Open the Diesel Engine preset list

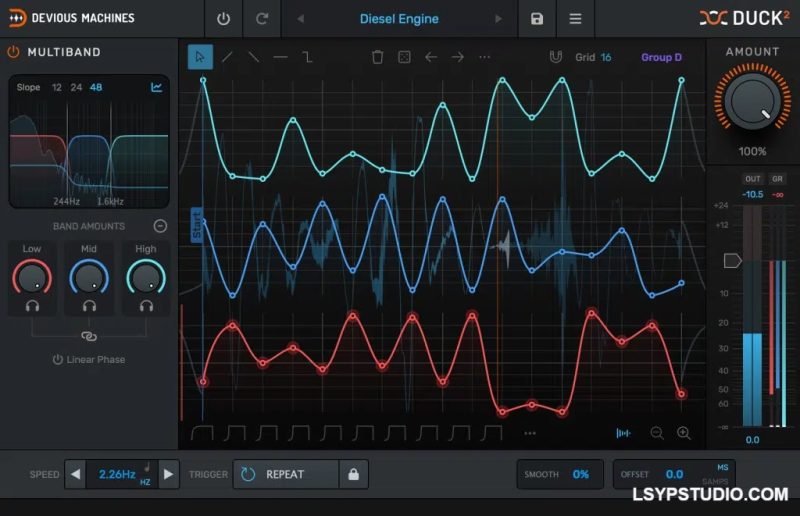(398, 19)
